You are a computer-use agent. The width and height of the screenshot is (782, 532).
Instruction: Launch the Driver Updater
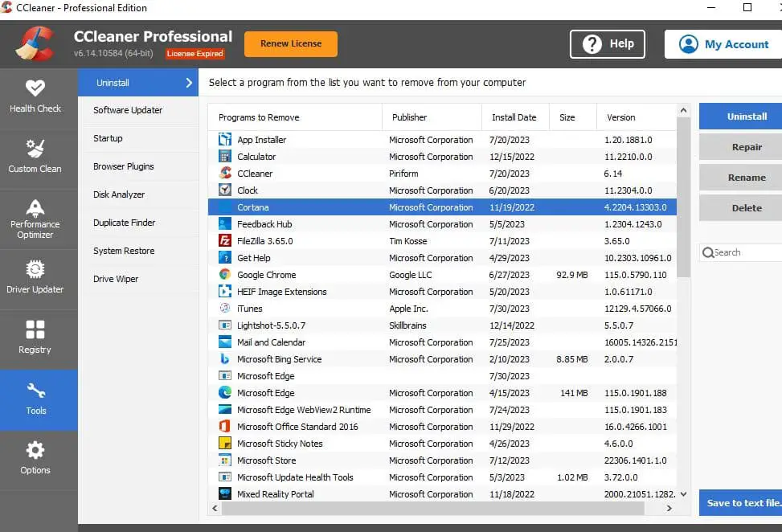[35, 277]
